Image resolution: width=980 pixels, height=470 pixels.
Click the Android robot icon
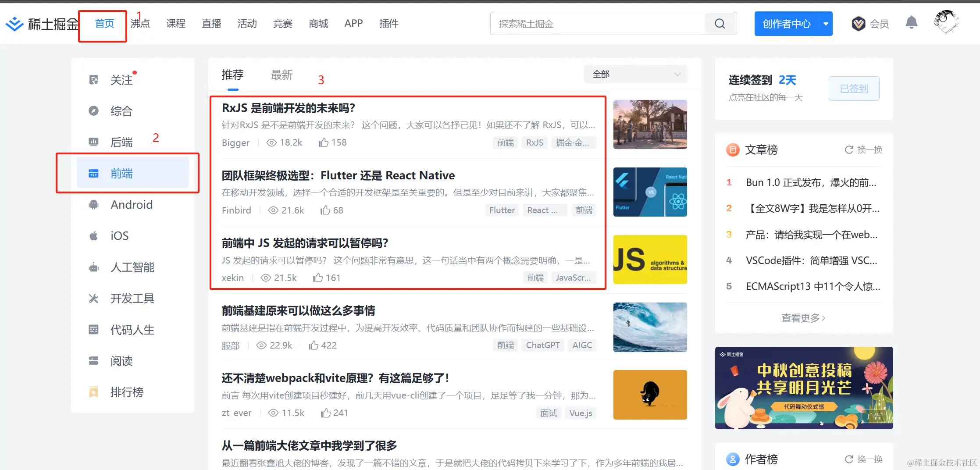[94, 205]
